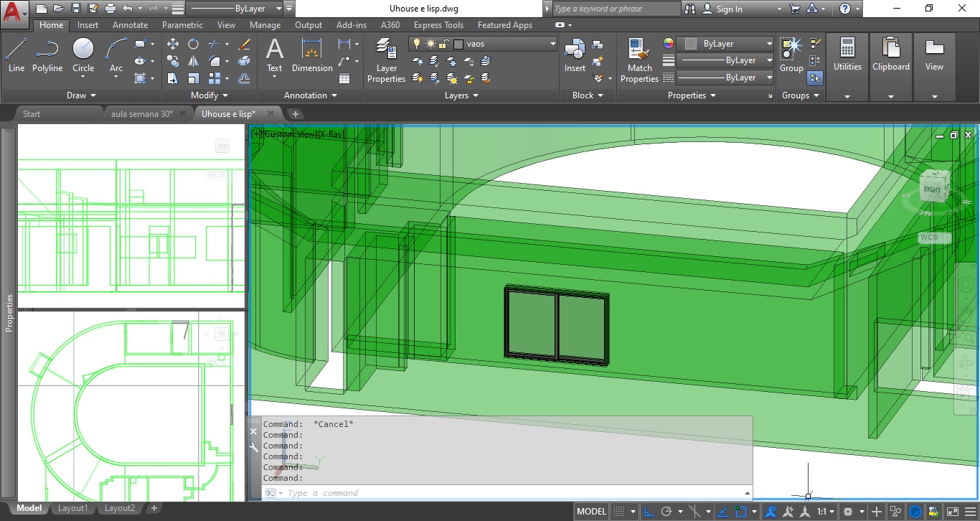The height and width of the screenshot is (521, 980).
Task: Click the color wheel icon in Properties
Action: [x=669, y=43]
